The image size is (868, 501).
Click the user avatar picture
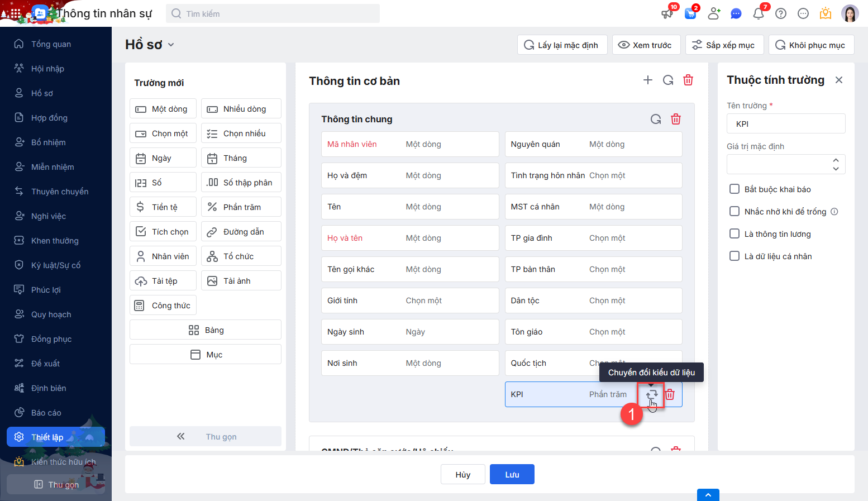(x=850, y=13)
